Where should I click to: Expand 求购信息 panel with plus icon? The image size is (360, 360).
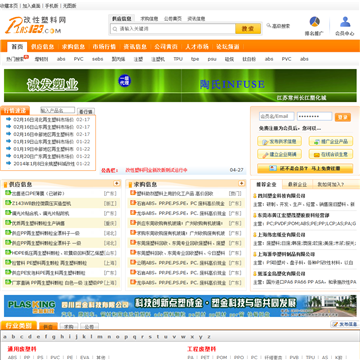(x=241, y=183)
